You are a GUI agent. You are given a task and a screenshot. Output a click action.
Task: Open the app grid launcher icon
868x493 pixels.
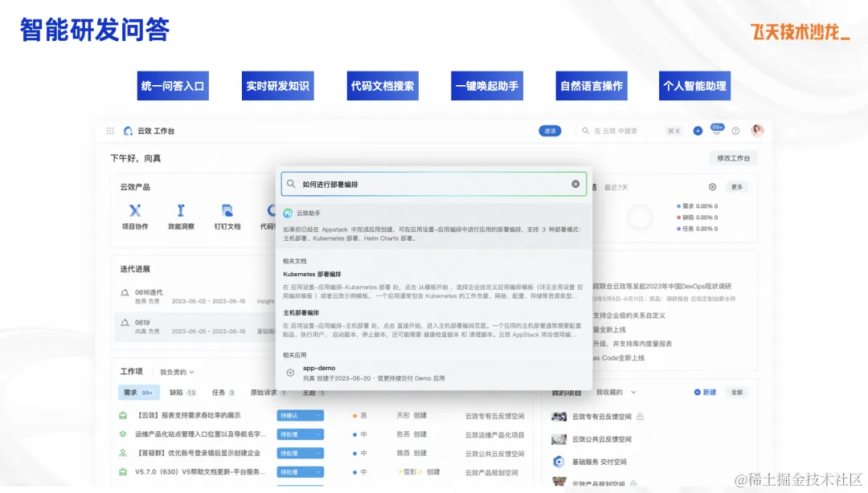point(110,131)
